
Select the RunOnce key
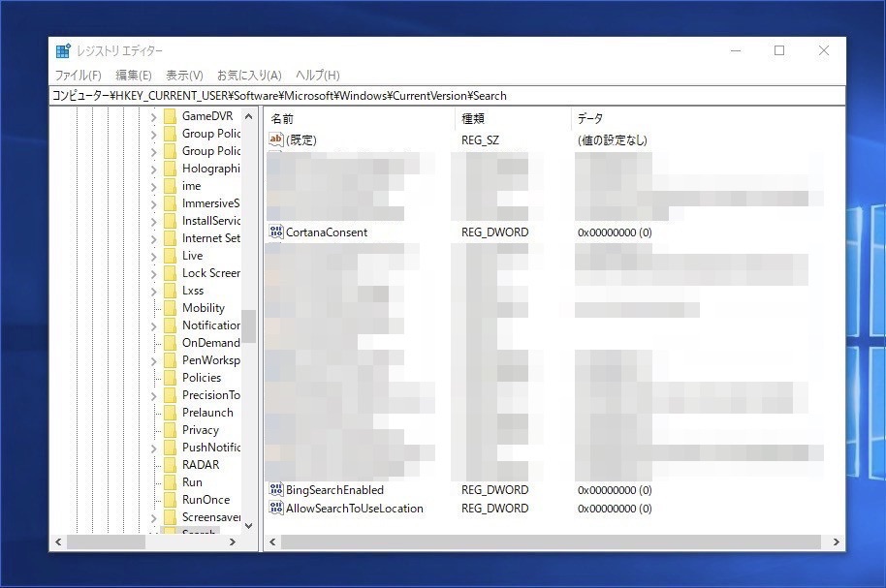(206, 500)
